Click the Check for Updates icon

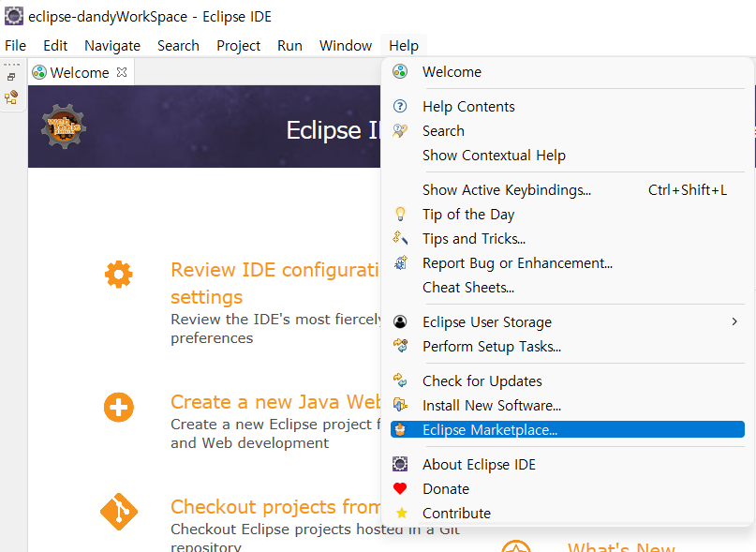coord(400,380)
